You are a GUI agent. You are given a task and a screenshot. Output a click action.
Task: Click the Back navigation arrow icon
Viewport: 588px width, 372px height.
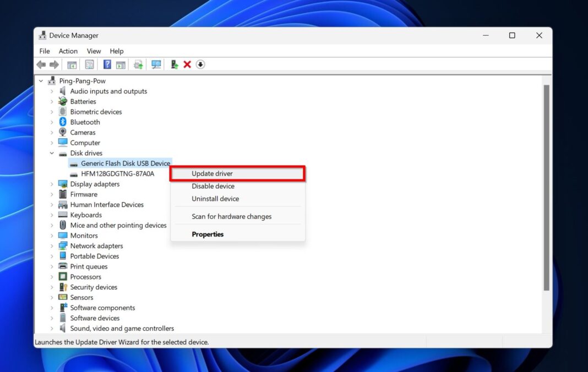(x=41, y=64)
